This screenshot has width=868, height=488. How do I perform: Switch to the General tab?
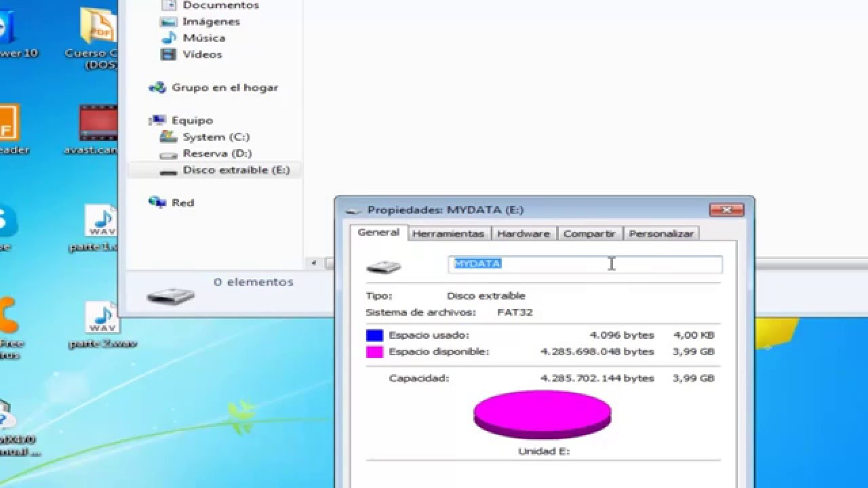(x=378, y=232)
